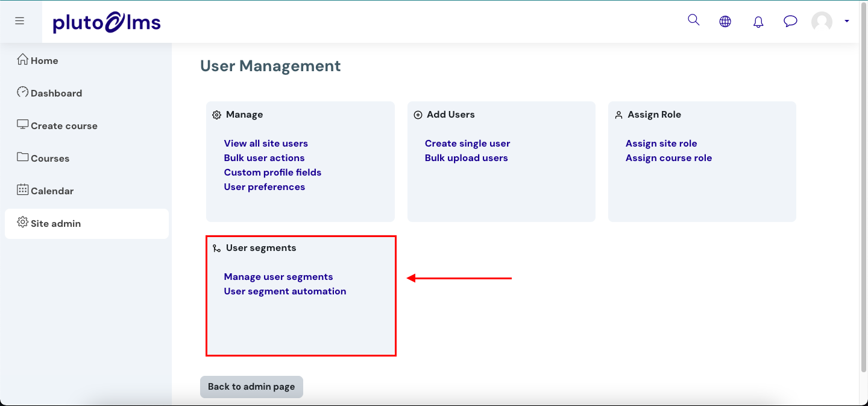Click the Create course monitor icon

coord(23,124)
